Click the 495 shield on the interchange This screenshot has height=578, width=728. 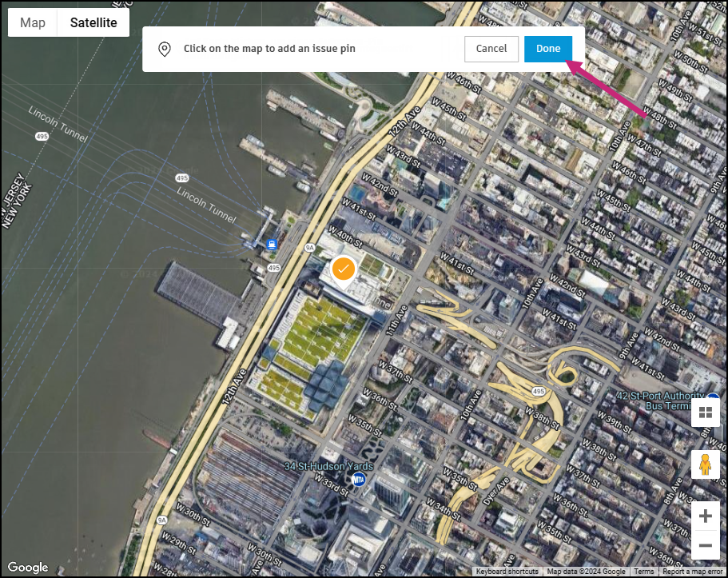[539, 391]
